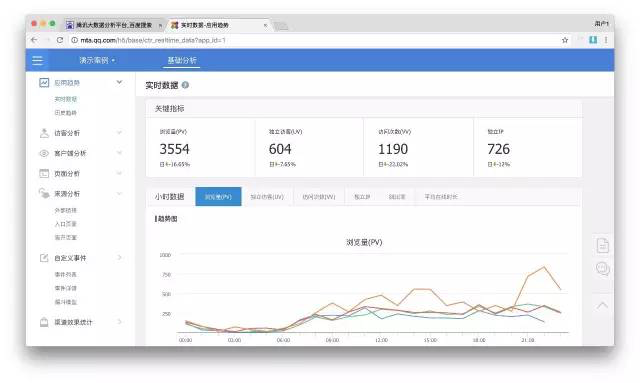Click the 关键指标 section heading
640x383 pixels.
tap(169, 109)
